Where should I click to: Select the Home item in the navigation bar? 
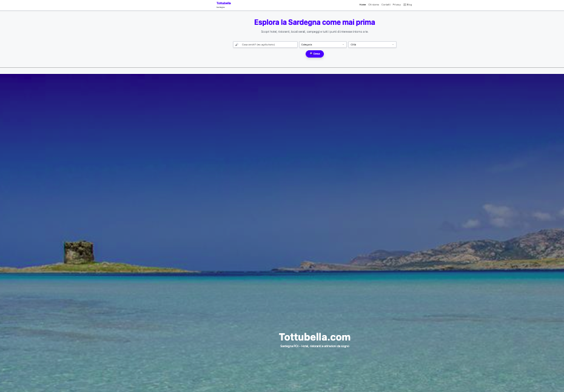pyautogui.click(x=363, y=4)
